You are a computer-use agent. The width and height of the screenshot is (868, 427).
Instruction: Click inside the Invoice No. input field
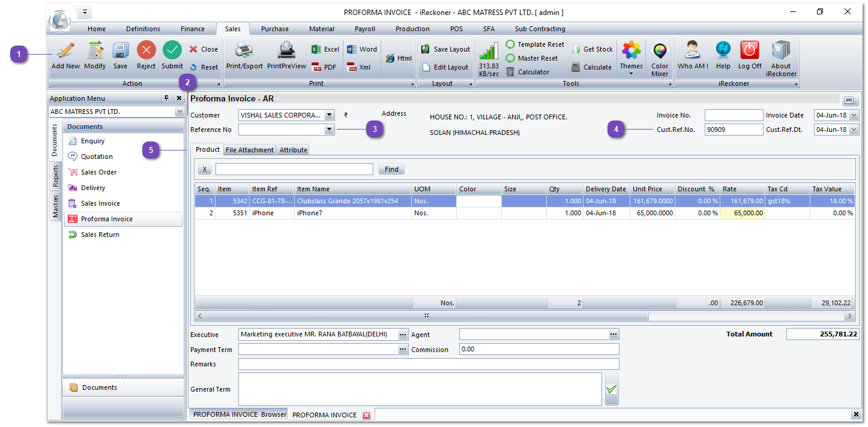tap(733, 115)
